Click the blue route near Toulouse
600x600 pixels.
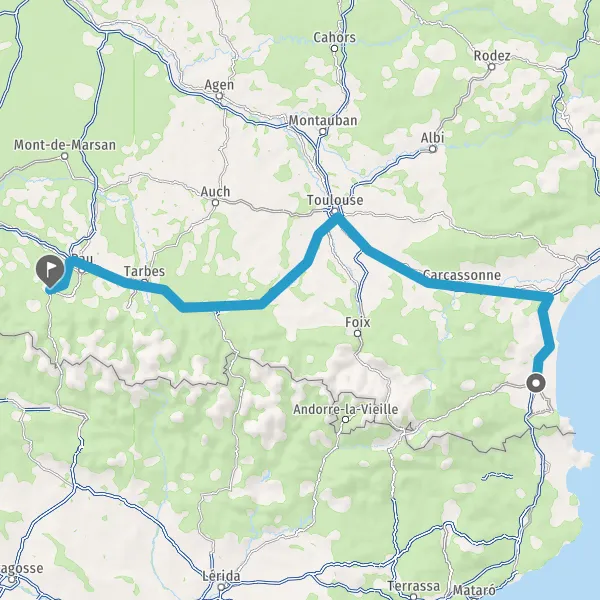pyautogui.click(x=337, y=219)
